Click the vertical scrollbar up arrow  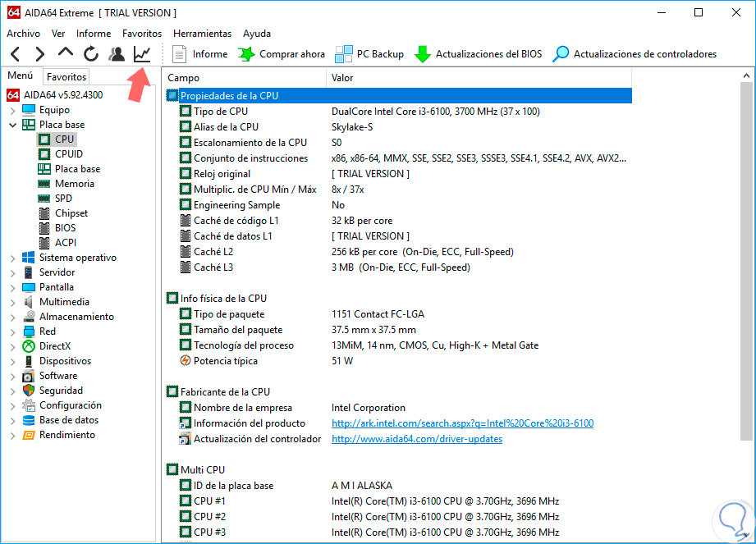click(746, 75)
